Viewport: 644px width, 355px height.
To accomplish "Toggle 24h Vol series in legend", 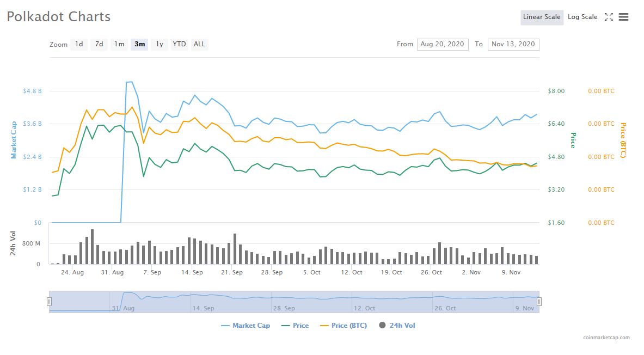I will click(x=397, y=326).
